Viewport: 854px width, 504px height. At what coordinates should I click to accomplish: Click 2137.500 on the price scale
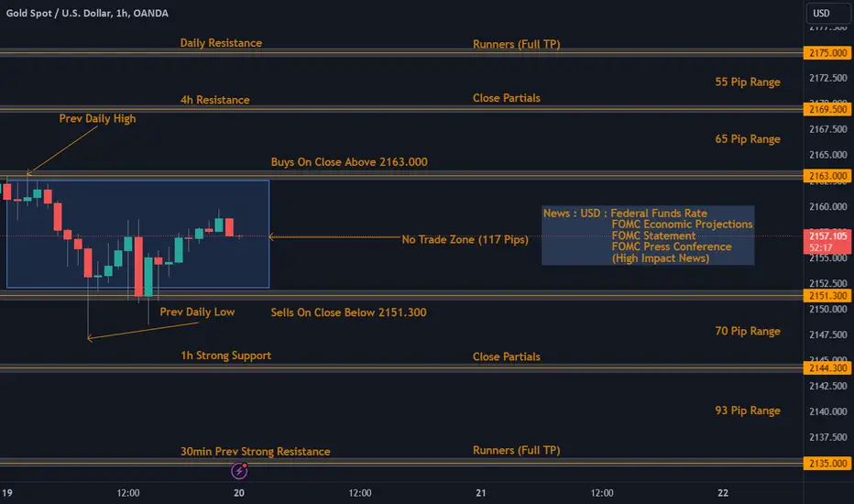pos(827,437)
